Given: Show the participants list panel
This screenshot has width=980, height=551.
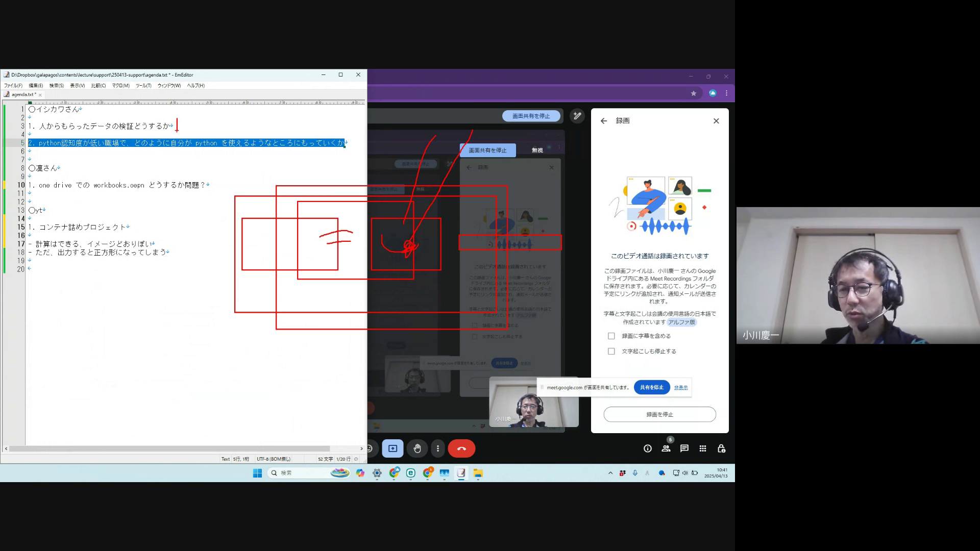Looking at the screenshot, I should pos(666,448).
